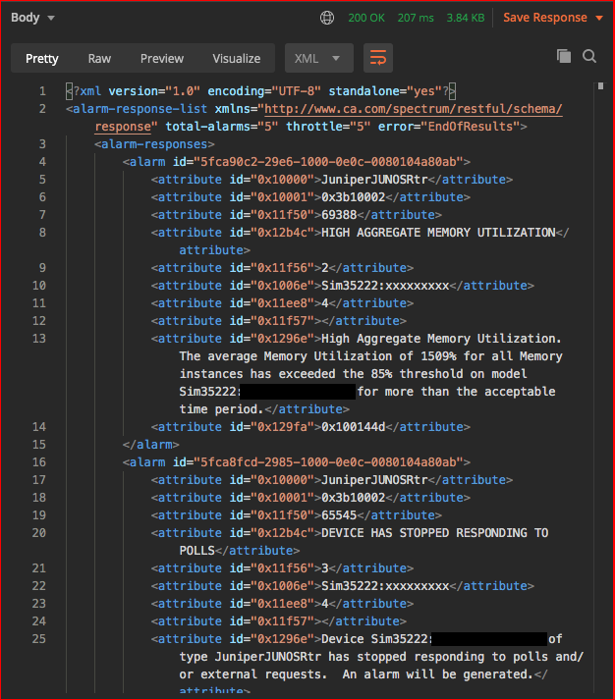Click the 207 ms response time
Image resolution: width=615 pixels, height=700 pixels.
coord(417,18)
